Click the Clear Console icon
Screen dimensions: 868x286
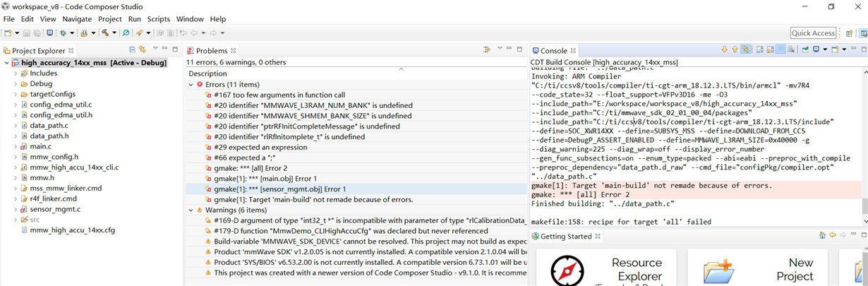791,49
